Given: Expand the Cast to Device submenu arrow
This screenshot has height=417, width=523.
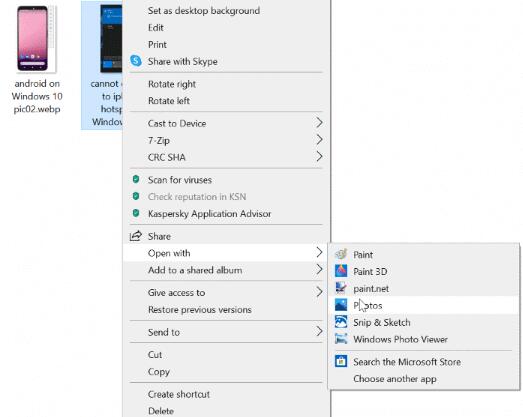Looking at the screenshot, I should [x=319, y=123].
